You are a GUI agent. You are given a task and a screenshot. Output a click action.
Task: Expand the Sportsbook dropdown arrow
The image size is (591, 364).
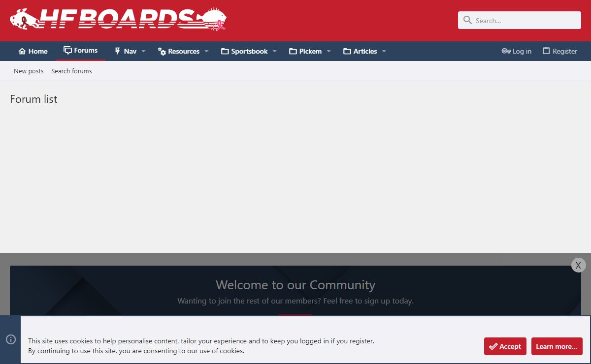[x=274, y=51]
